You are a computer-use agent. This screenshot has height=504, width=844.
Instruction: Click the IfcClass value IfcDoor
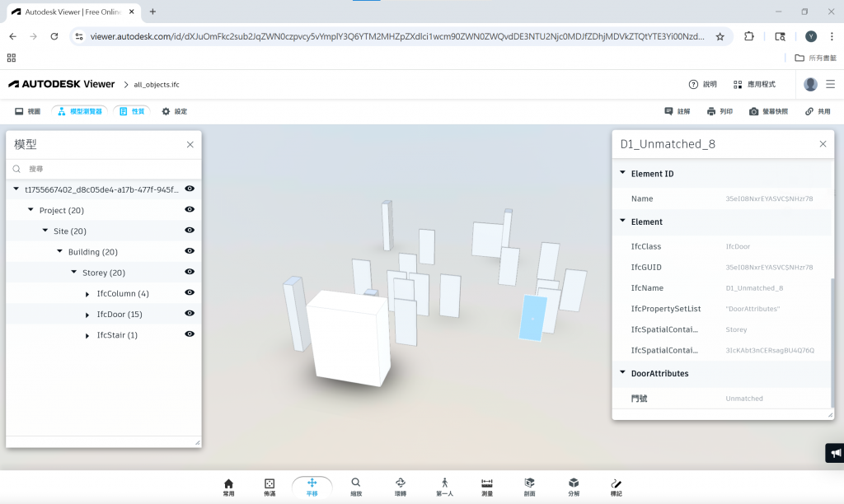click(738, 246)
